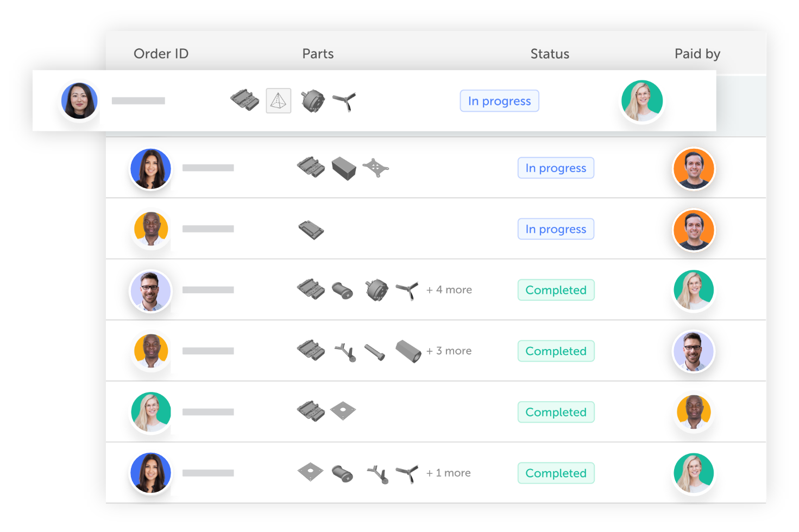Click the Paid by avatar in second row
799x532 pixels.
click(x=694, y=168)
